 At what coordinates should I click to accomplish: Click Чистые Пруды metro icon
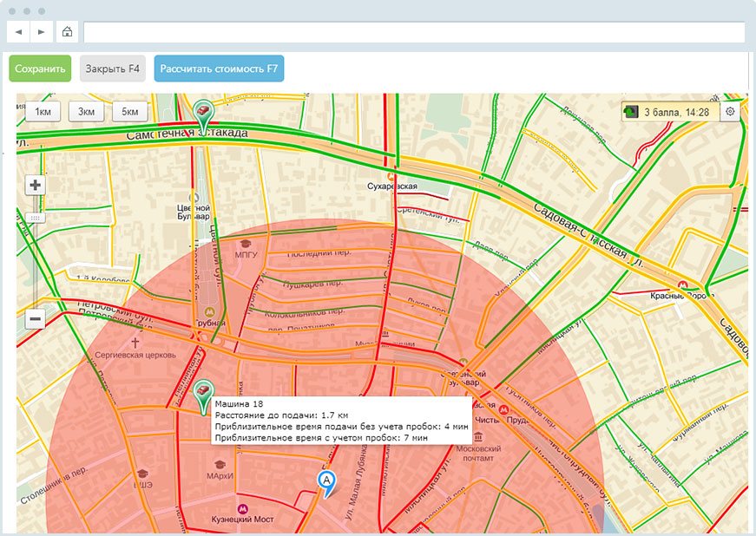click(503, 410)
